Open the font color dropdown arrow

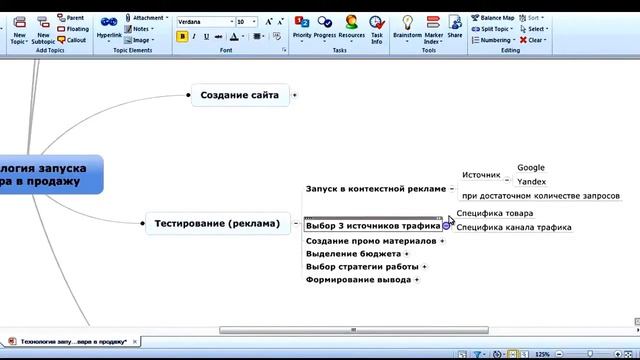click(243, 37)
